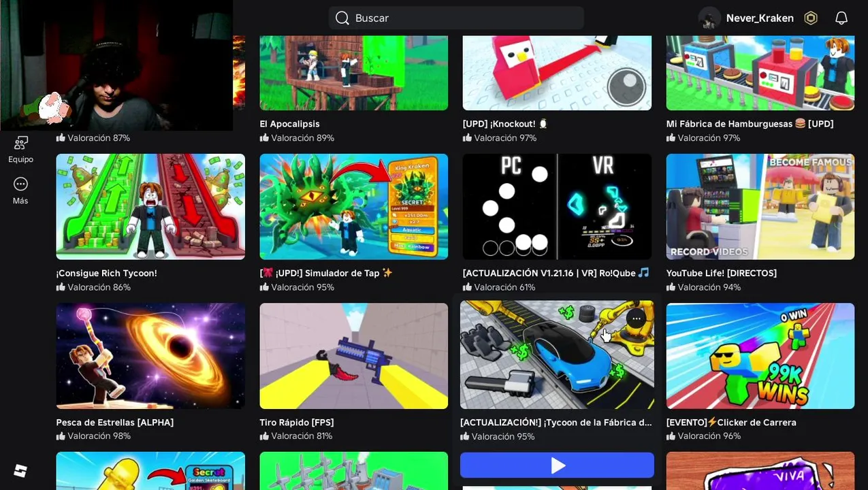The image size is (868, 490).
Task: Click Simulador de Tap title
Action: pyautogui.click(x=326, y=273)
